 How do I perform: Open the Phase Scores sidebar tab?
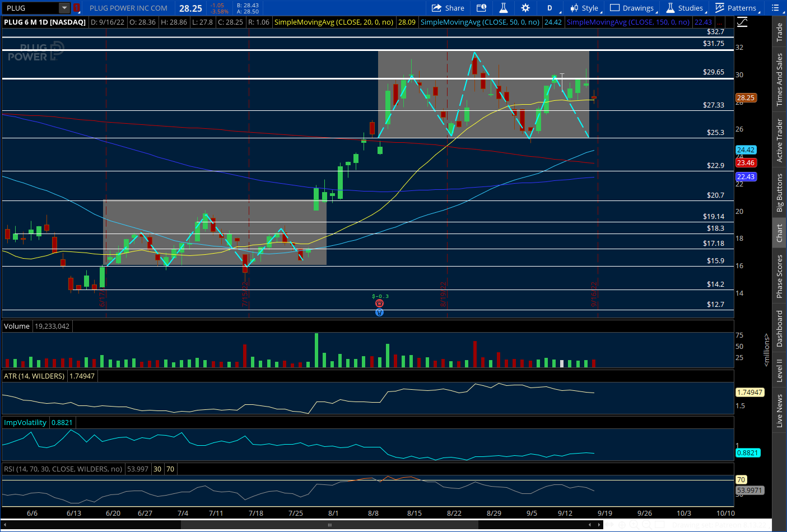click(x=779, y=276)
